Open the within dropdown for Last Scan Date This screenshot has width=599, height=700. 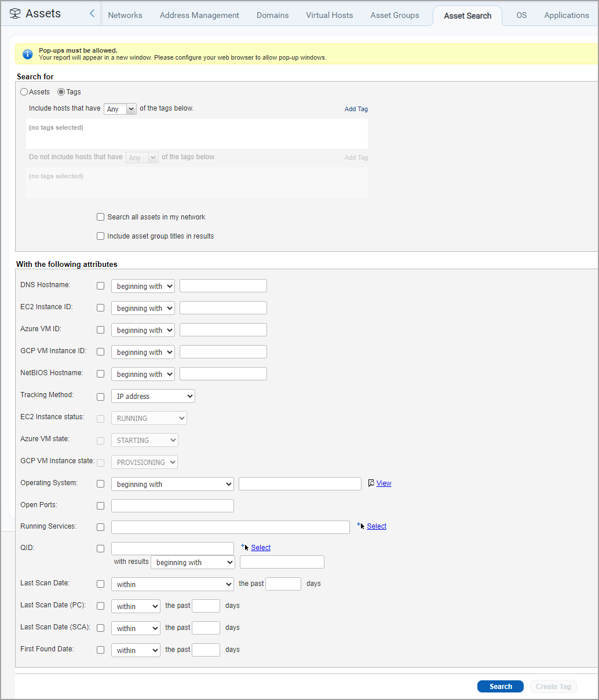[x=172, y=584]
